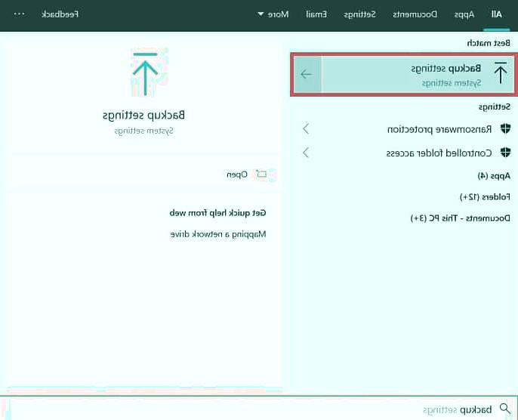Focus the backup settings search box

coord(259,409)
